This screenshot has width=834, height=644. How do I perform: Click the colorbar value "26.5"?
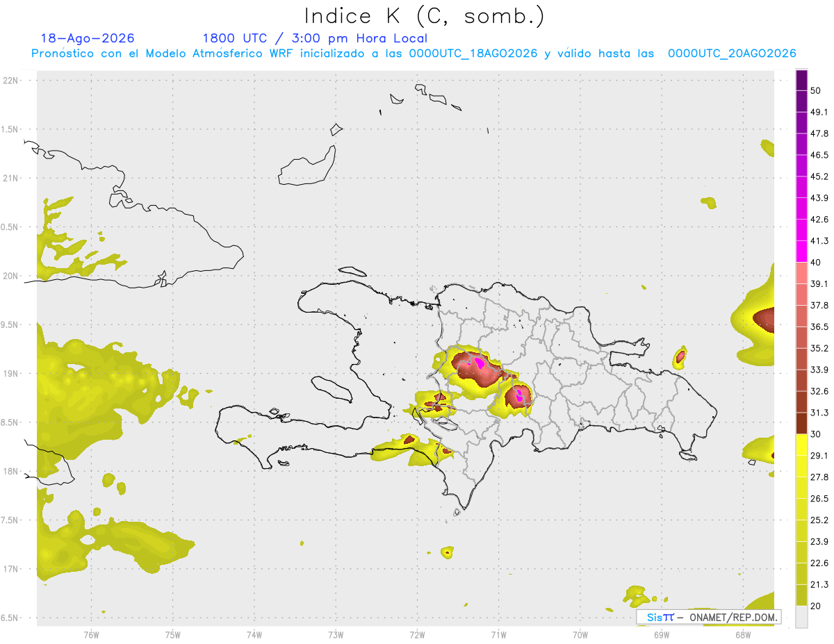click(x=819, y=499)
